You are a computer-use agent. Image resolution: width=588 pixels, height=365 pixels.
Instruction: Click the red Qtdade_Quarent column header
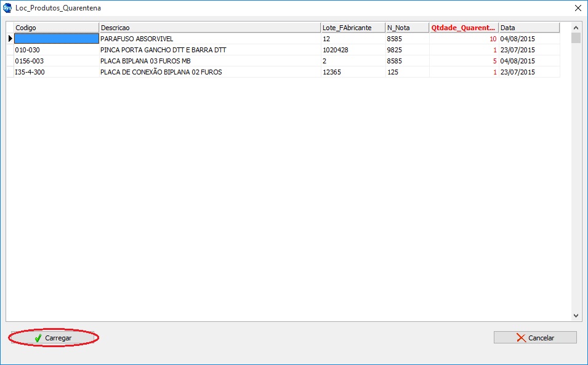[x=463, y=28]
